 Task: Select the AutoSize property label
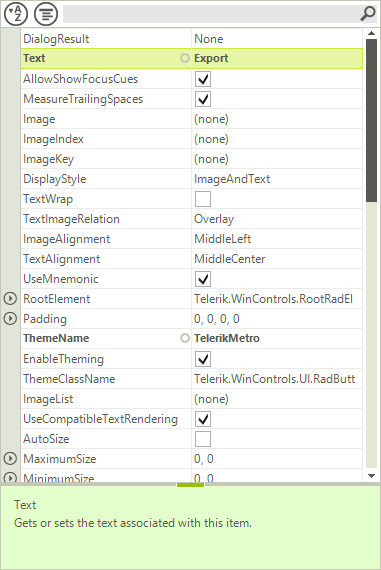[x=46, y=439]
